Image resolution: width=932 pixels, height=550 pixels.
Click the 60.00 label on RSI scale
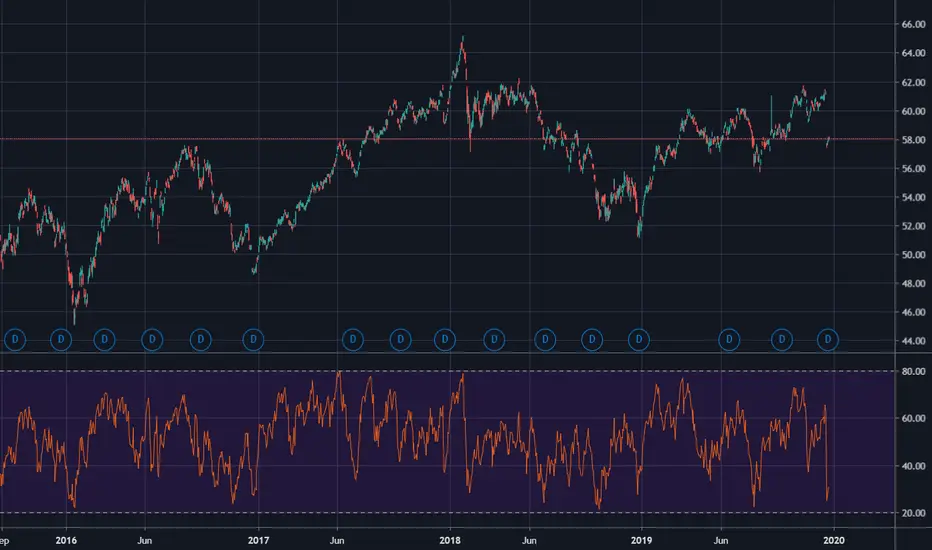coord(913,418)
